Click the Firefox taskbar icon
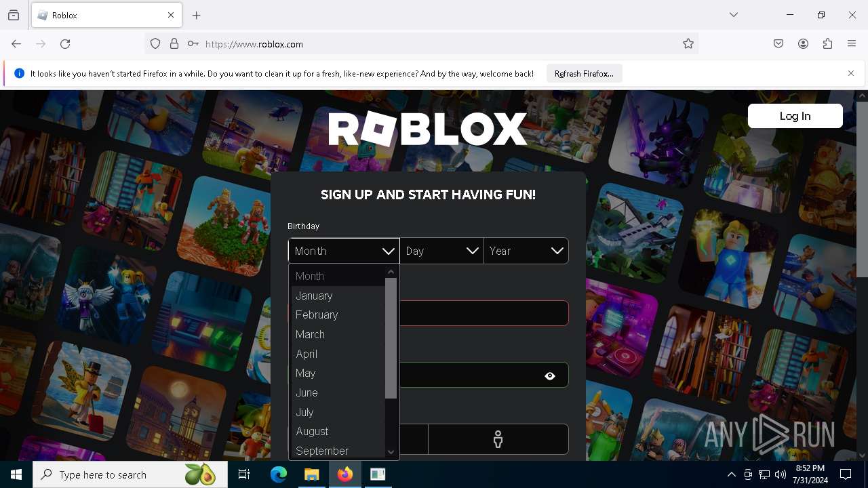 tap(345, 474)
